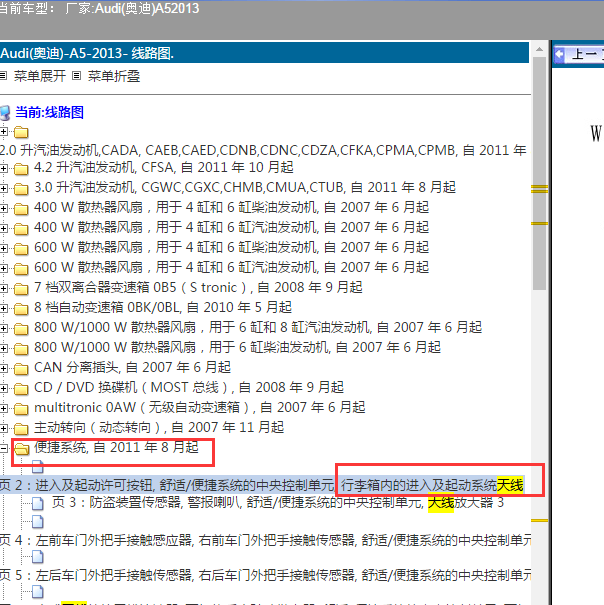Click the 上一 back arrow button
Viewport: 604px width, 605px height.
[560, 54]
